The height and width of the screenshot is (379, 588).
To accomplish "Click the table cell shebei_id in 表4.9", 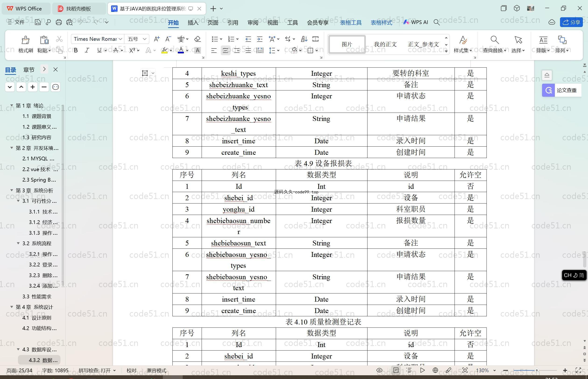I will click(x=238, y=198).
